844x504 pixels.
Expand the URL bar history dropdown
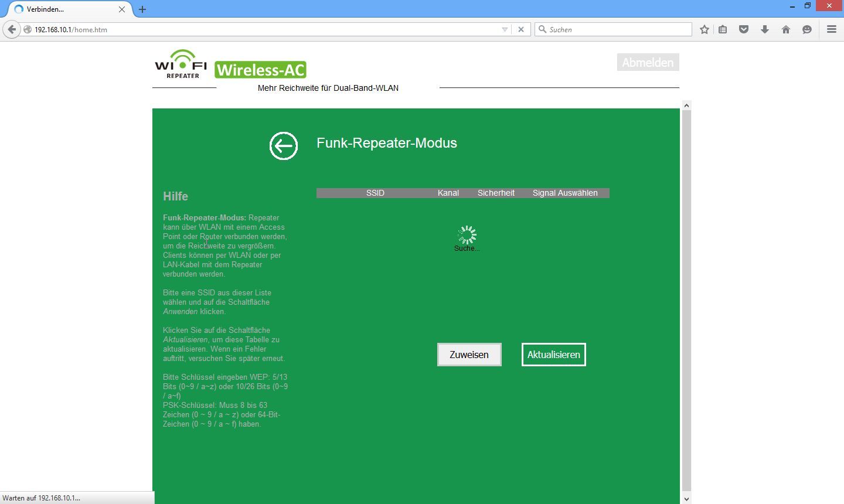[x=505, y=29]
